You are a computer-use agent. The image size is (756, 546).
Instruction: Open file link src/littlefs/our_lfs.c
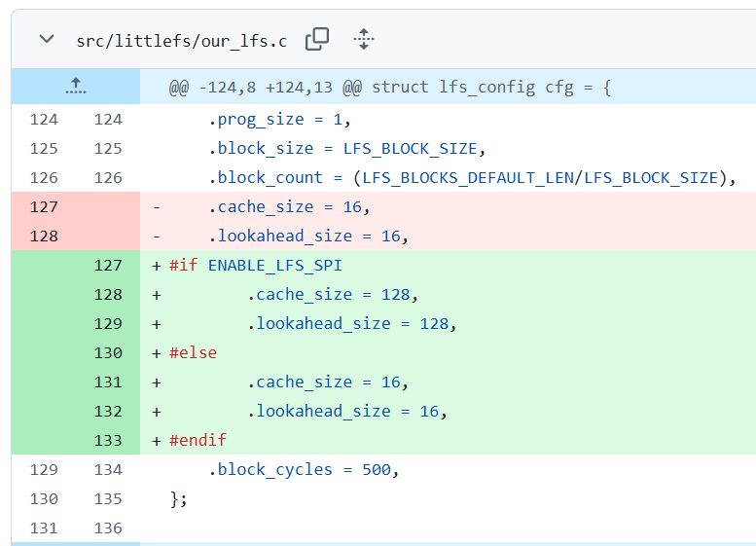(182, 41)
